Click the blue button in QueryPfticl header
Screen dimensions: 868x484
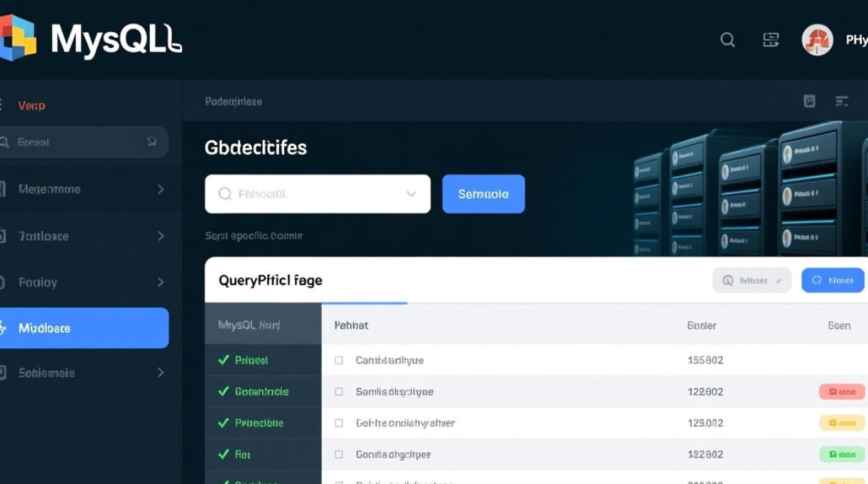click(x=832, y=280)
